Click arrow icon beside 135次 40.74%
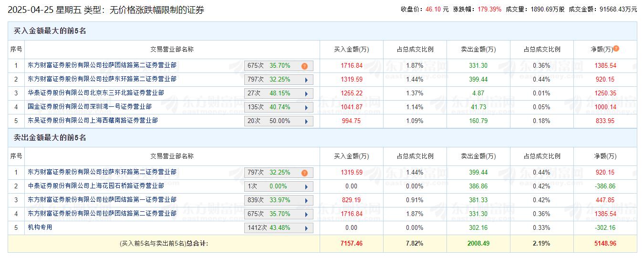The image size is (644, 258). coord(306,107)
